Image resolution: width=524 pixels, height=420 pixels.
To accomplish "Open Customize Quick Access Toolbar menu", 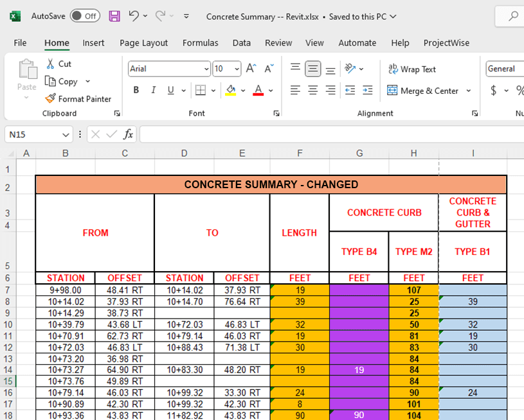I will point(186,16).
